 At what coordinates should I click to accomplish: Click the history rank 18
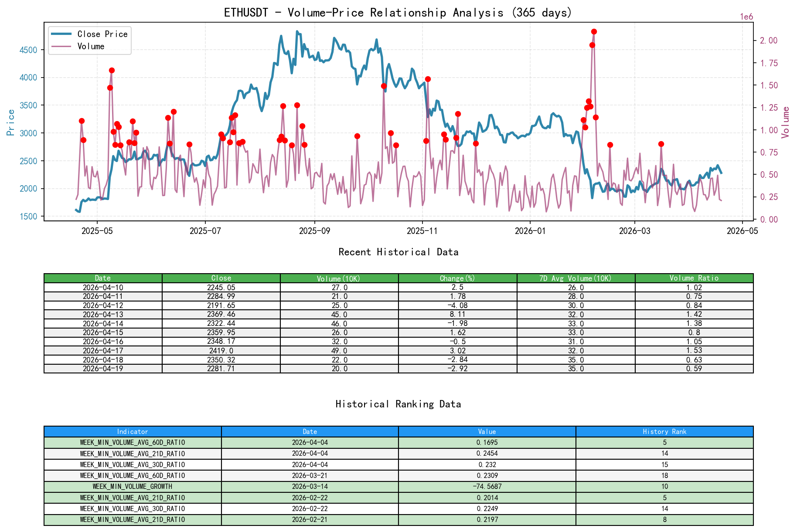(664, 475)
